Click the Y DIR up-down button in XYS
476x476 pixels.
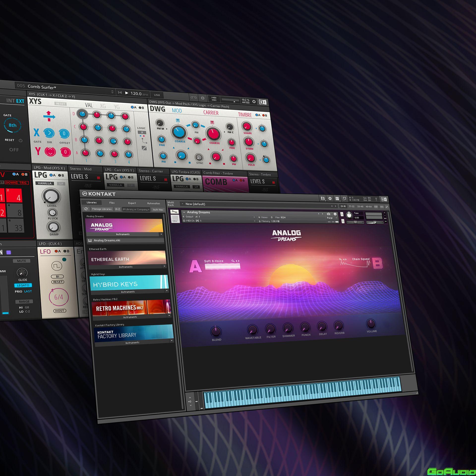[50, 151]
